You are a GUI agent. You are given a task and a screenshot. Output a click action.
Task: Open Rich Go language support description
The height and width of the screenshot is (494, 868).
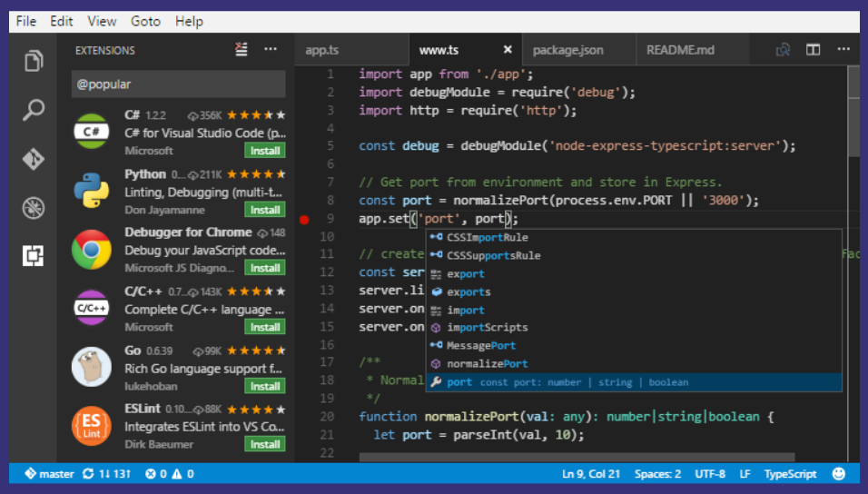(203, 369)
